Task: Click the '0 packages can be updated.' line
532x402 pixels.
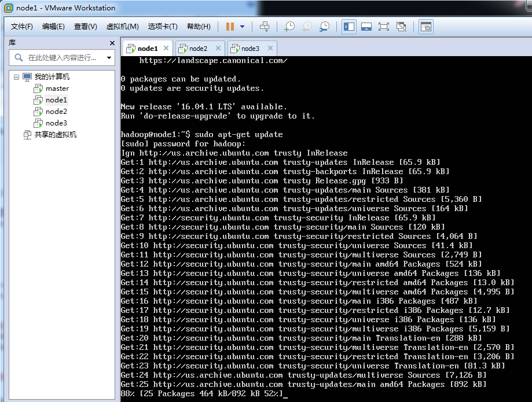Action: pos(181,79)
